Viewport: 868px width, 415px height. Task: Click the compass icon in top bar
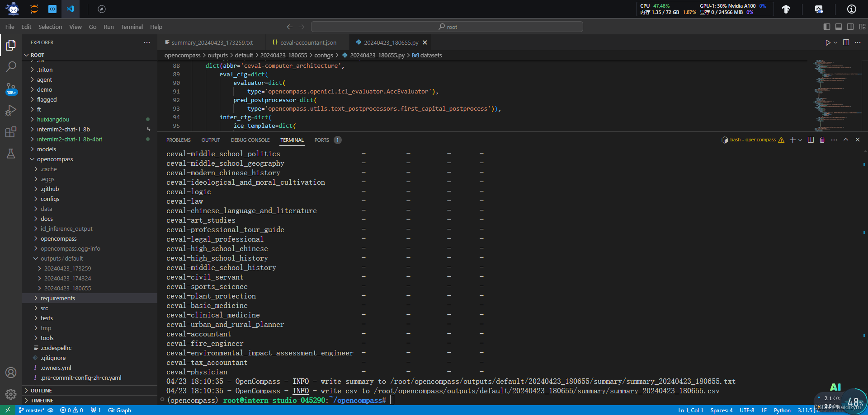pos(102,9)
